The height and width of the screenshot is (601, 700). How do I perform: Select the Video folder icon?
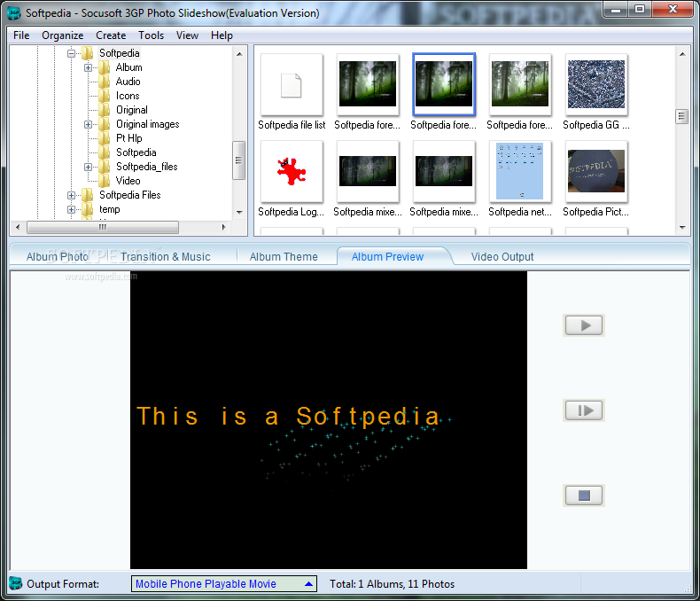pos(105,181)
